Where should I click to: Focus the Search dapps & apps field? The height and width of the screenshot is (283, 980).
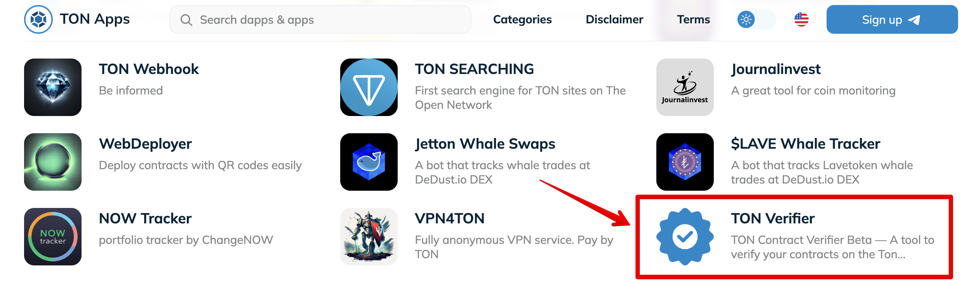pos(320,19)
